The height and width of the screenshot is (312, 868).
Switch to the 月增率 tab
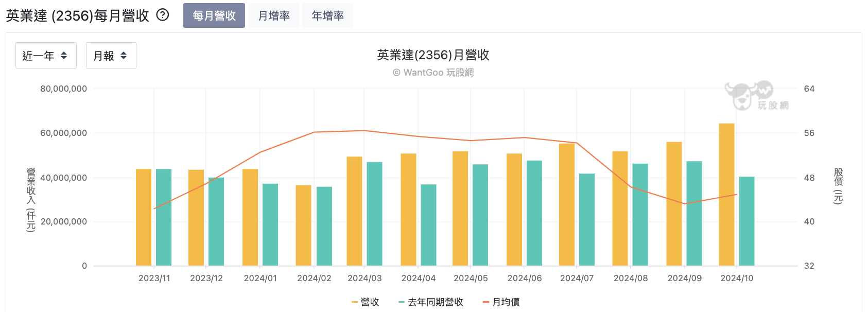[x=274, y=15]
